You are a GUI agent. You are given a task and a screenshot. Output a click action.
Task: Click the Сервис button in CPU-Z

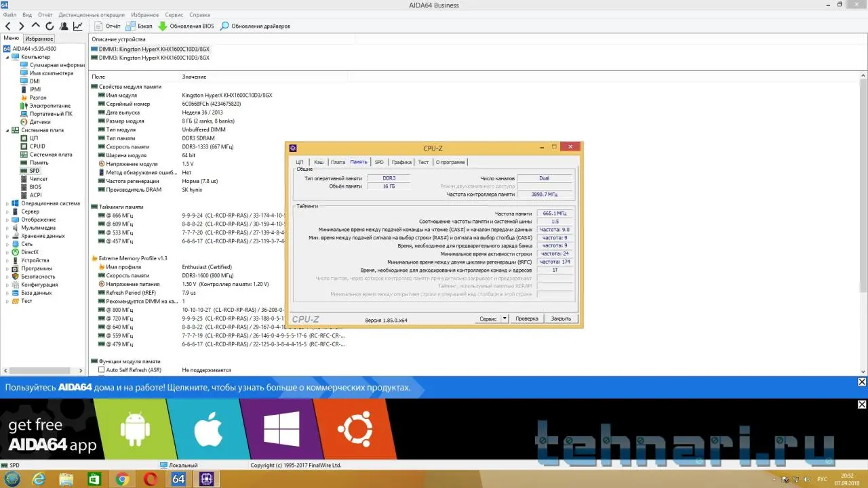coord(488,319)
